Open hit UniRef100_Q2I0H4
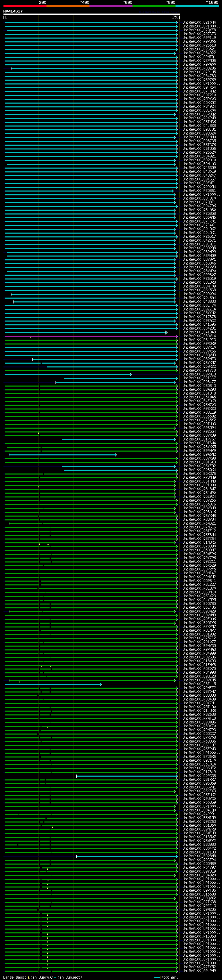The image size is (222, 980). click(199, 23)
